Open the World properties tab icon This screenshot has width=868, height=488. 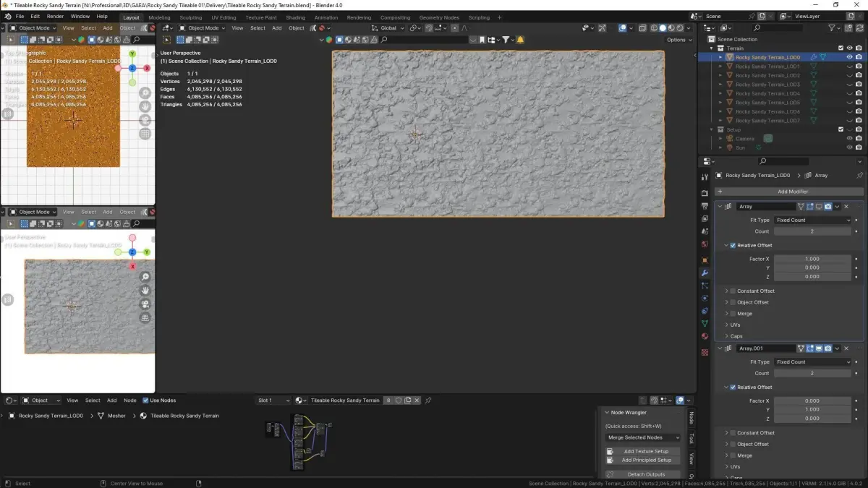(x=705, y=244)
